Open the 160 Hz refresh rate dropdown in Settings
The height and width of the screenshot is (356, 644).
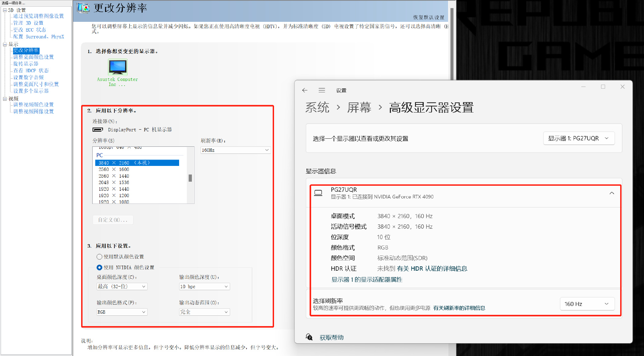(587, 304)
